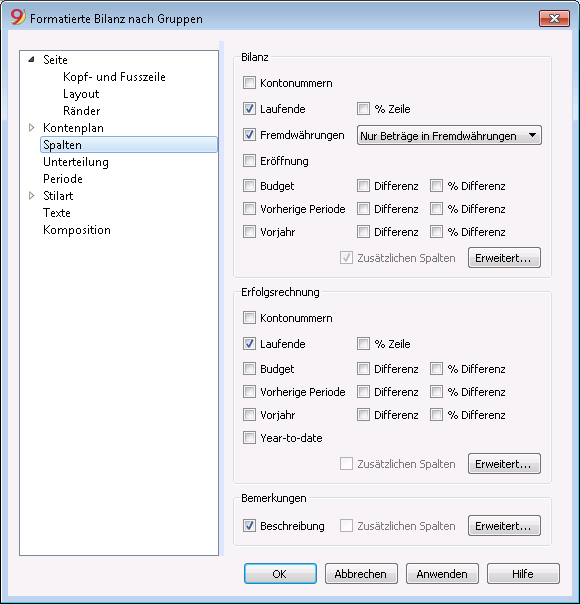
Task: Enable the Year-to-date checkbox
Action: click(x=249, y=438)
